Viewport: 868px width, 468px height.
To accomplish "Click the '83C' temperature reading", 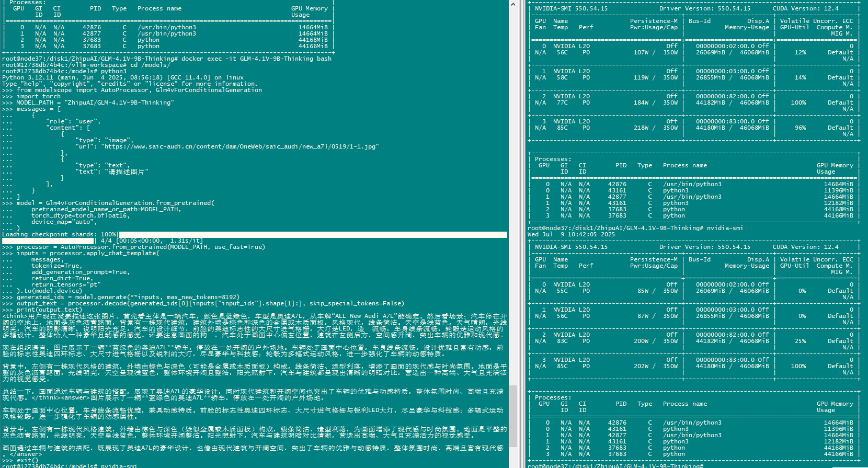I will tap(562, 341).
